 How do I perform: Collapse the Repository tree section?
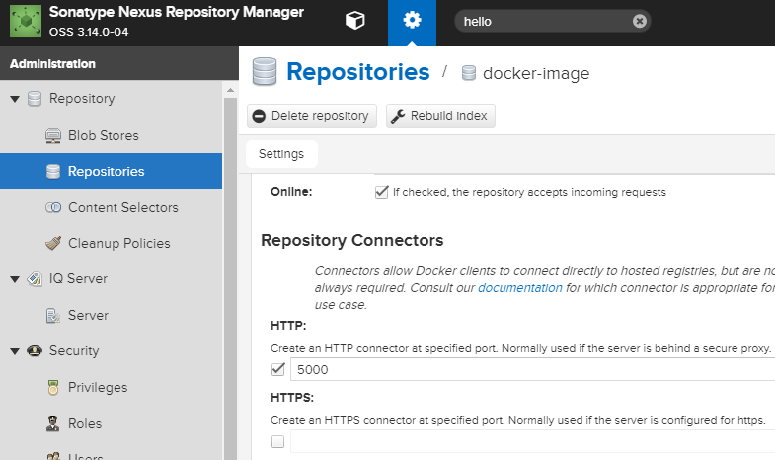15,99
